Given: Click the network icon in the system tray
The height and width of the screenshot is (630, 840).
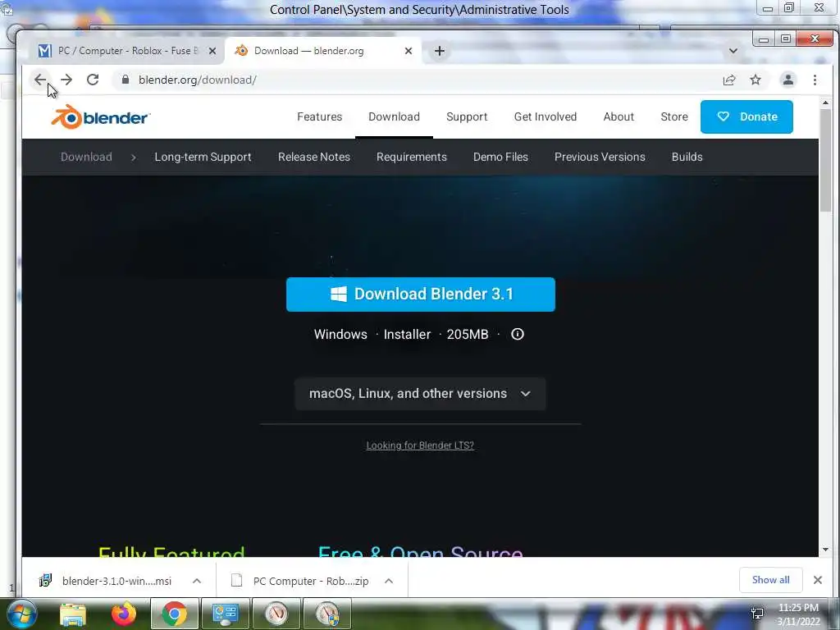Looking at the screenshot, I should pos(757,614).
